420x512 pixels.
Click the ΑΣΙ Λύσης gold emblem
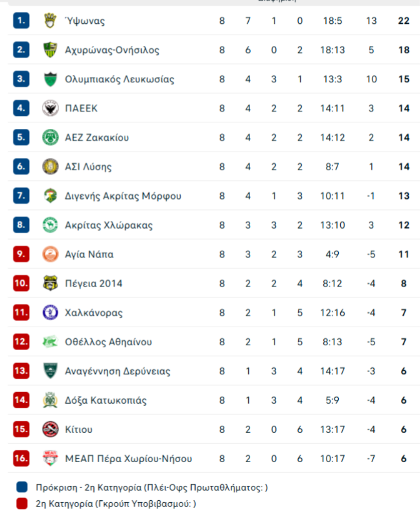click(x=50, y=167)
